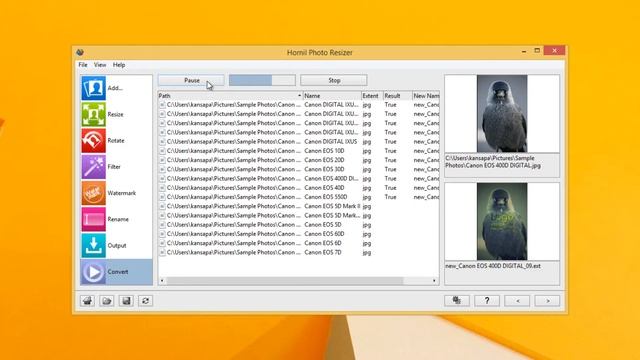Screen dimensions: 640x360
Task: Select the Filter wand tool
Action: pyautogui.click(x=116, y=167)
